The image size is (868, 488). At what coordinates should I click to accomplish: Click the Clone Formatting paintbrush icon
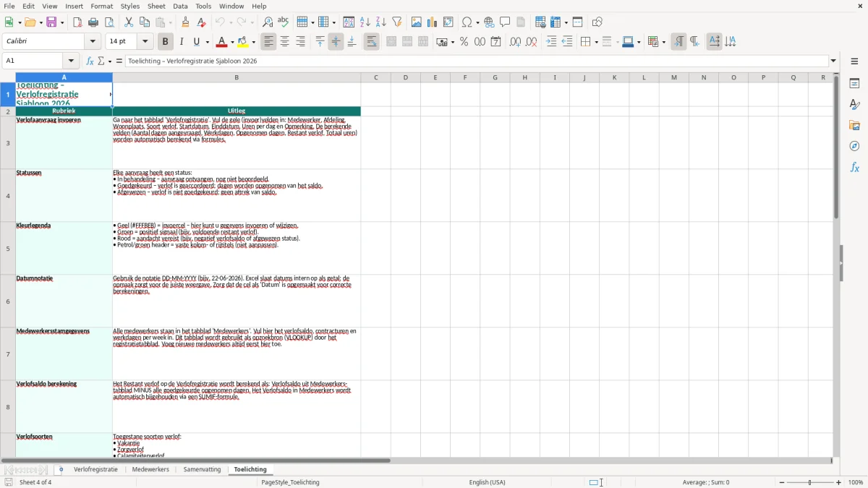coord(186,22)
